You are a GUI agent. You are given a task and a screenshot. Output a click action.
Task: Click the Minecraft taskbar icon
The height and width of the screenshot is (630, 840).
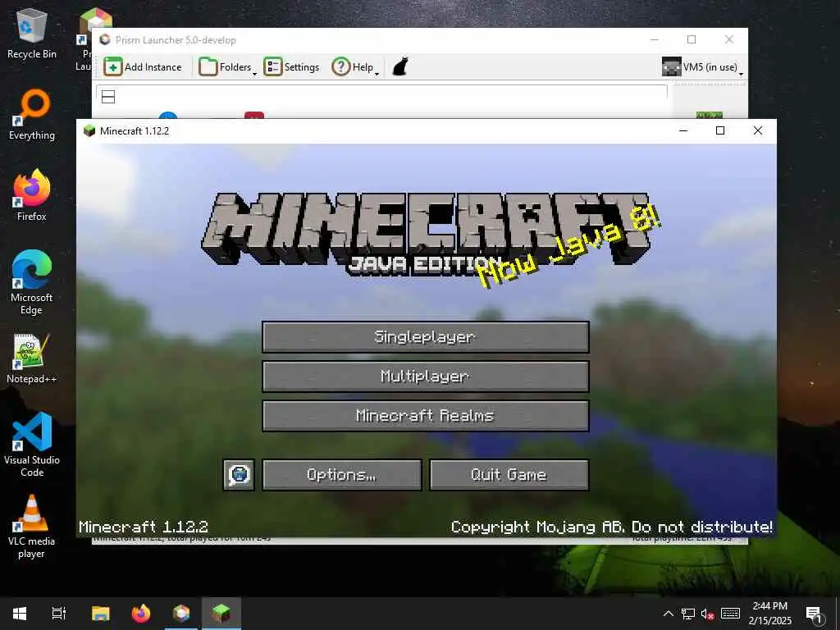(221, 614)
